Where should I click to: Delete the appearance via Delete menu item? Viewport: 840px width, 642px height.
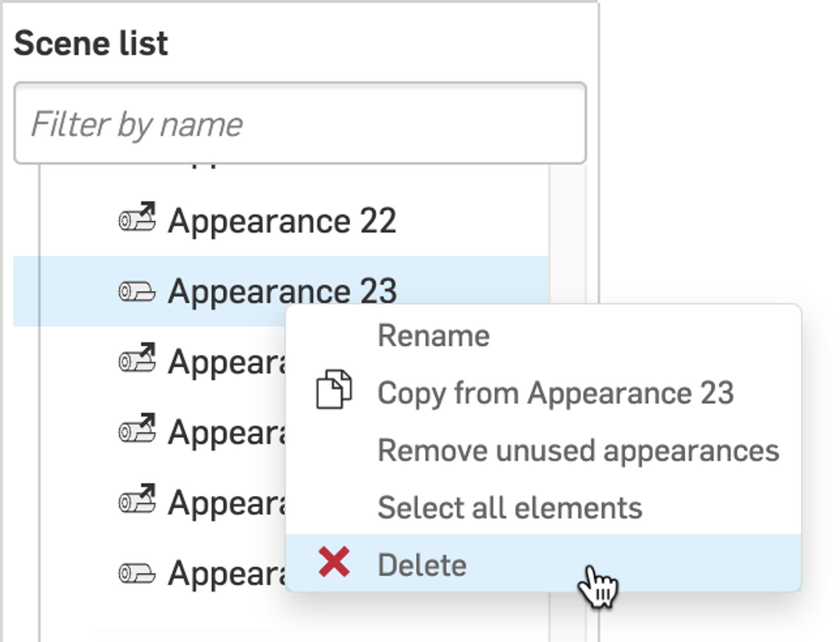pyautogui.click(x=422, y=565)
